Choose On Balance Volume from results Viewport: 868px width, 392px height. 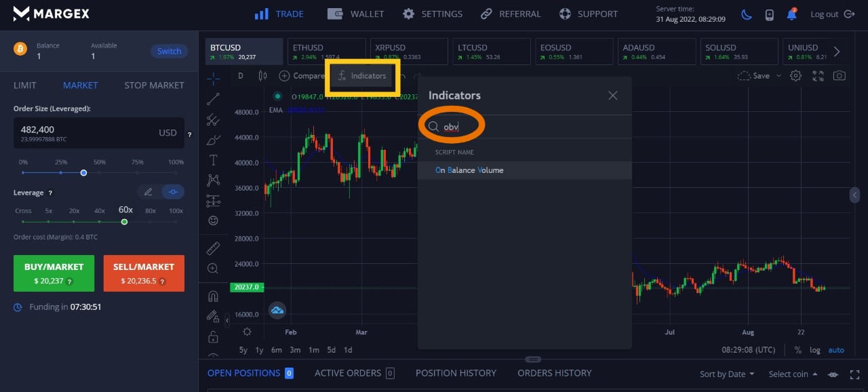click(x=469, y=170)
